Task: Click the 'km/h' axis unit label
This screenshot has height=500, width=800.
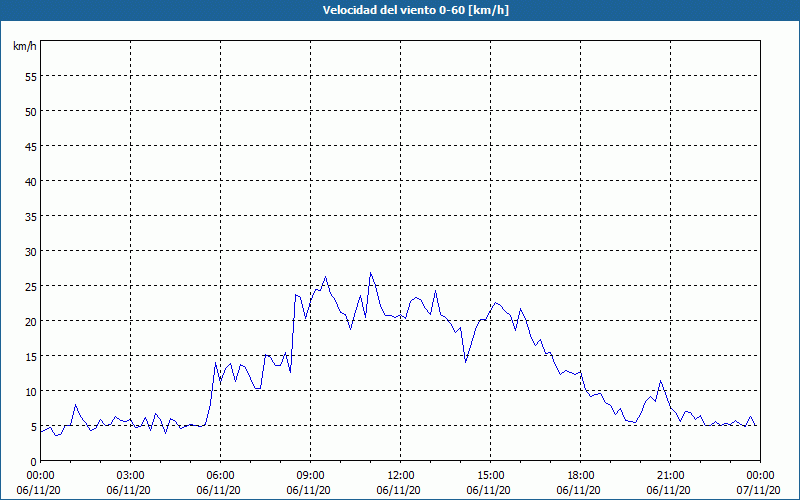Action: (x=24, y=46)
